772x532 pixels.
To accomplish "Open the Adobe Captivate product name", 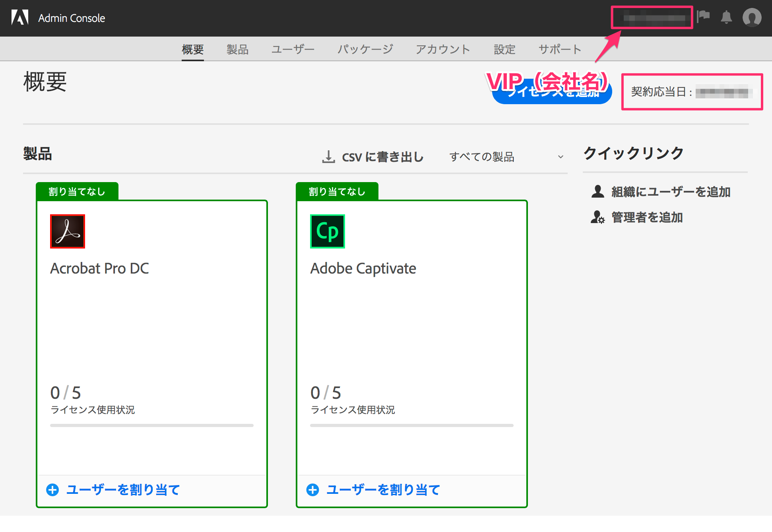I will 363,269.
